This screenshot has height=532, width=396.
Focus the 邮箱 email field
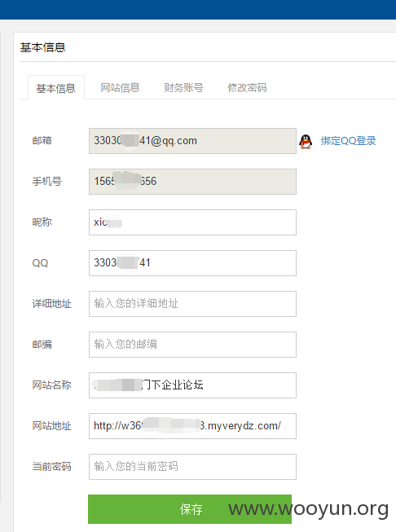(192, 141)
